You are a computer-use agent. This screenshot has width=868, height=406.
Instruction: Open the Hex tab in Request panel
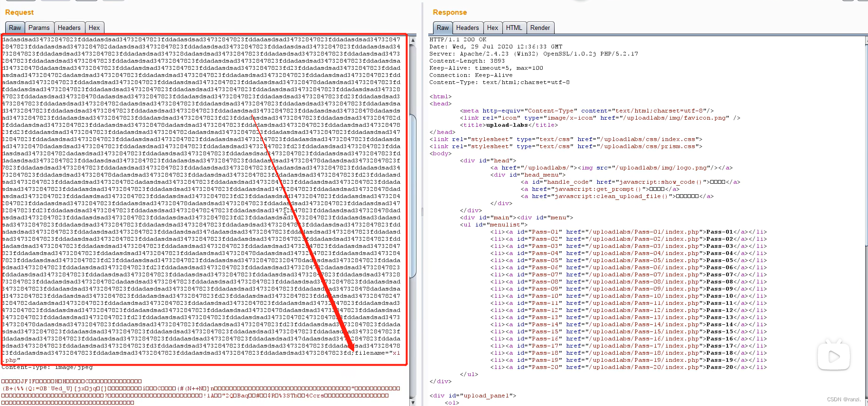[x=94, y=28]
